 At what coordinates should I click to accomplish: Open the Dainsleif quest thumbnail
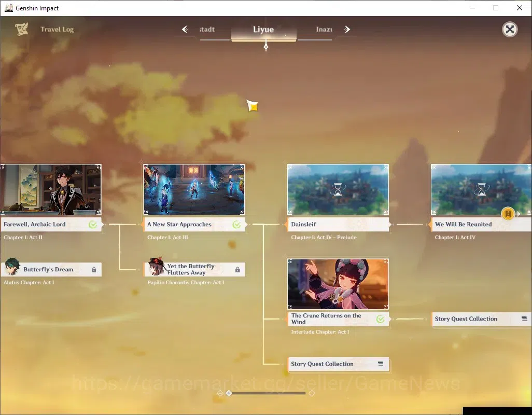pos(338,189)
